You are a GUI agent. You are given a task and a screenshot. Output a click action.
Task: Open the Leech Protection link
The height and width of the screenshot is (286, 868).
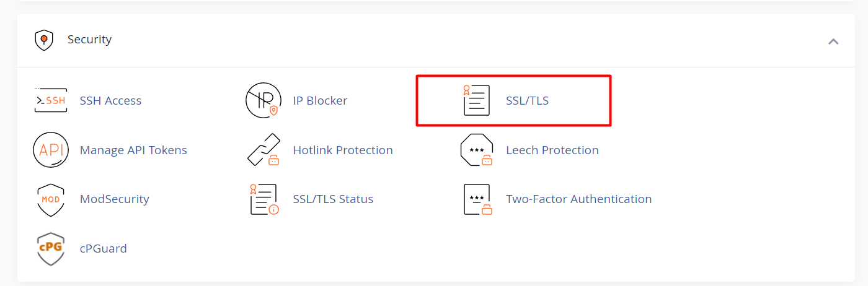click(552, 150)
